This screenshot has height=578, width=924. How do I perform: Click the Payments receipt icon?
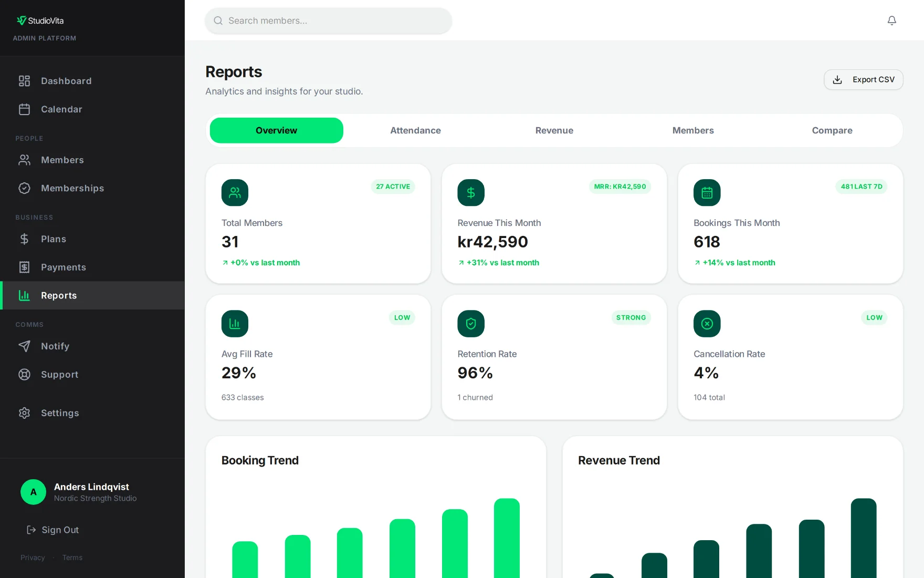click(24, 267)
